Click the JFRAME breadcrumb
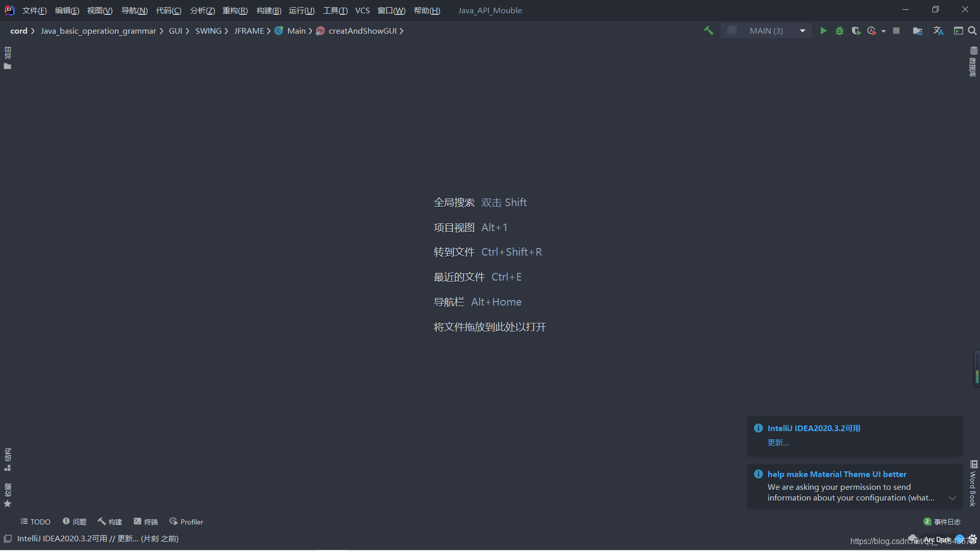This screenshot has width=980, height=551. [249, 31]
